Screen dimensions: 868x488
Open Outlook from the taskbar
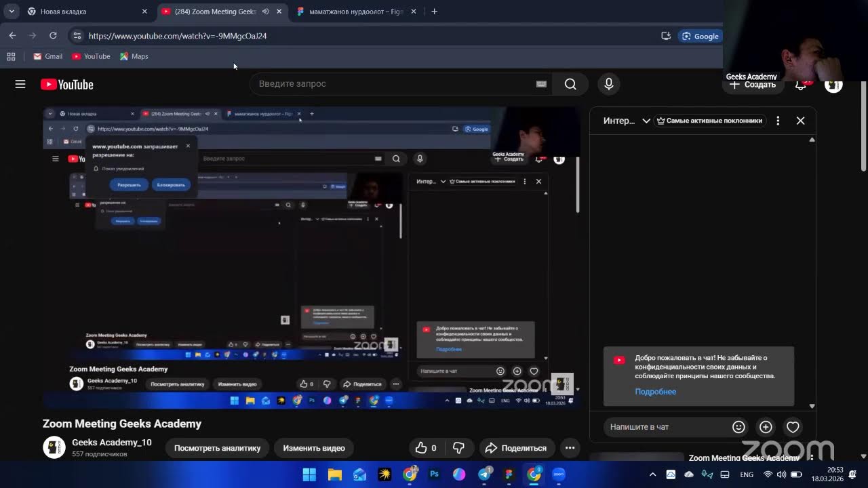coord(359,474)
